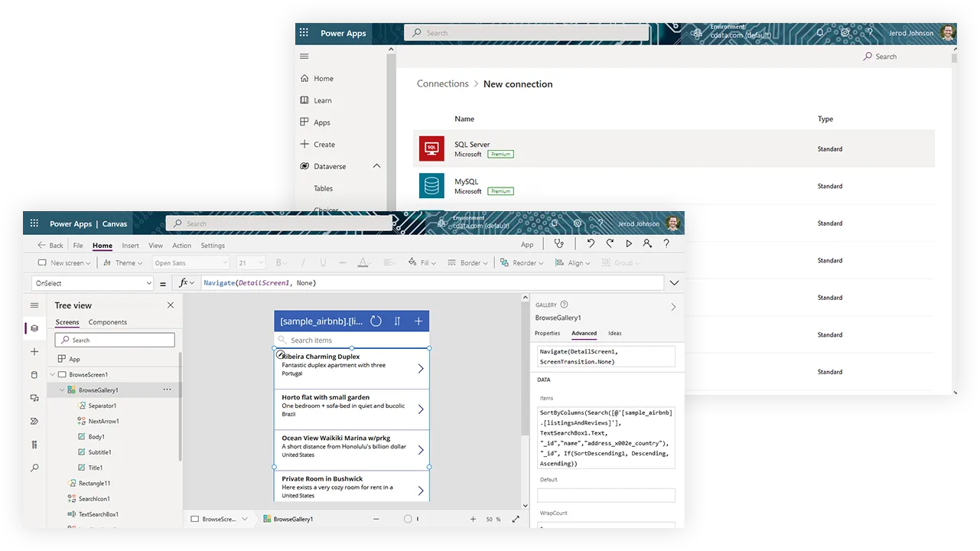Viewport: 980px width, 551px height.
Task: Navigate back using the Connections breadcrumb link
Action: 442,83
